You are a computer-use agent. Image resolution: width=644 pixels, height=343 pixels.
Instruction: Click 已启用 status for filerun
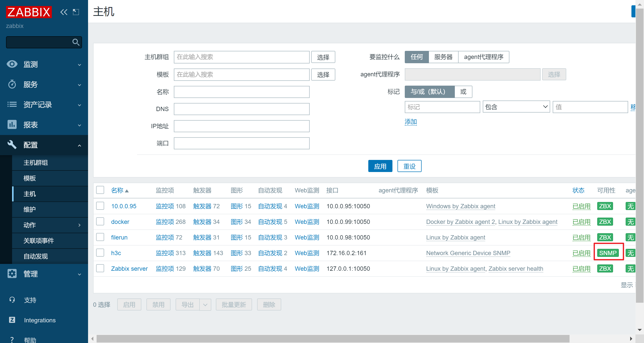[581, 237]
